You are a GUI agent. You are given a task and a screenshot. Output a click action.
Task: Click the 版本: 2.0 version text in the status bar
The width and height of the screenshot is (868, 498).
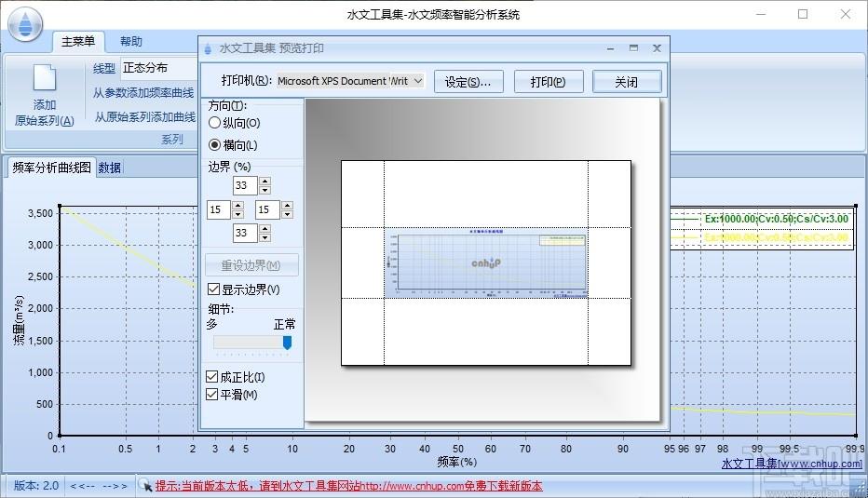[36, 485]
